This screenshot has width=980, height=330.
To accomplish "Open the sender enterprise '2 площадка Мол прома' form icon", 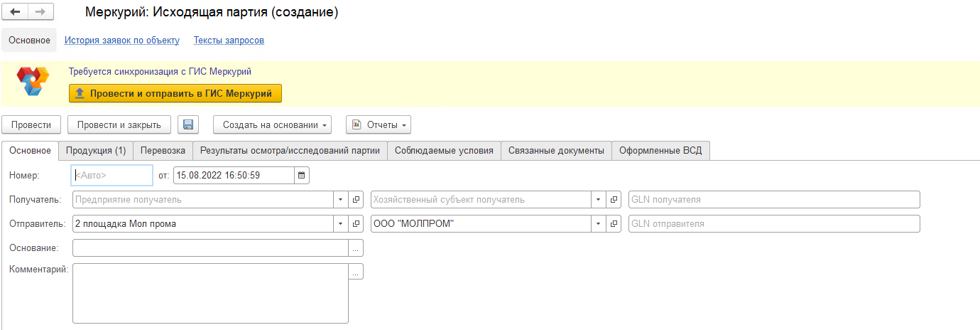I will (356, 224).
